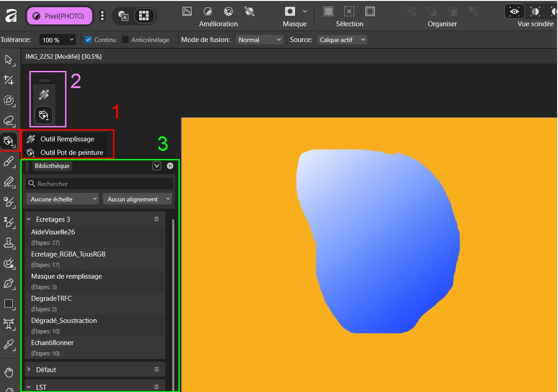
Task: Click the auto levels histogram icon
Action: pos(187,11)
